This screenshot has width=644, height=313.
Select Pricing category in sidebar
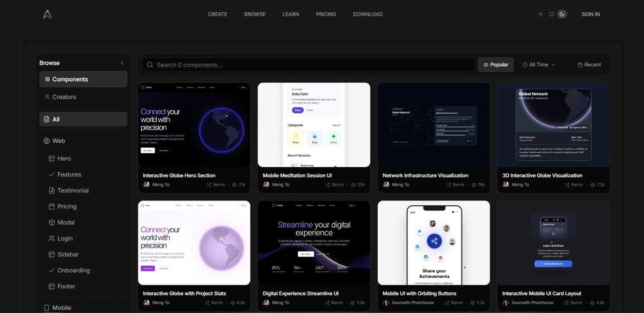point(67,206)
